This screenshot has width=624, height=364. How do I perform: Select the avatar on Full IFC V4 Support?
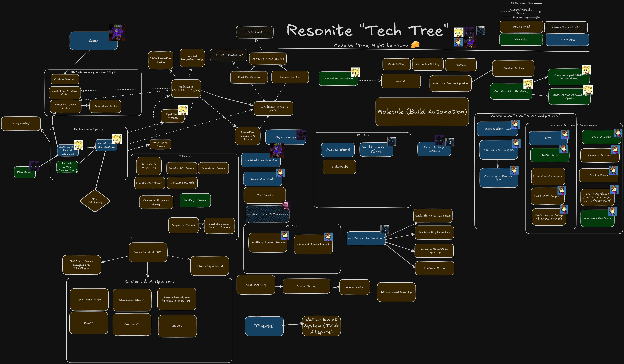562,191
